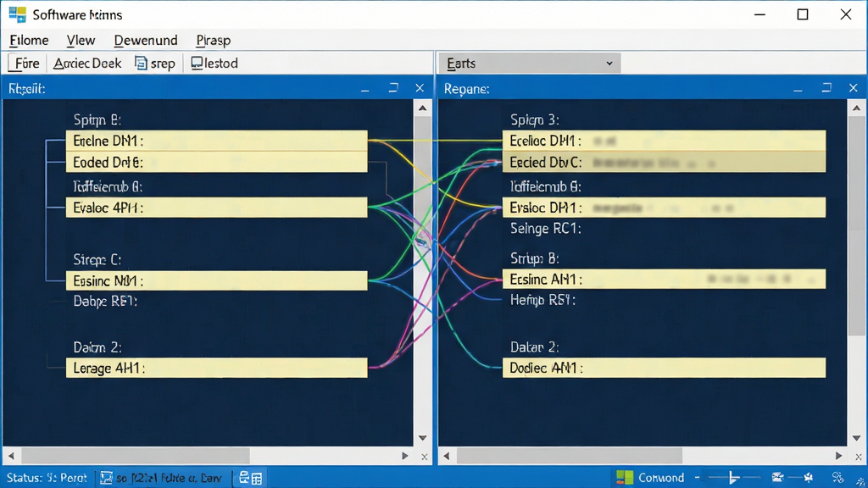Select the 'Lerage AH1:' row
This screenshot has width=868, height=488.
(216, 368)
